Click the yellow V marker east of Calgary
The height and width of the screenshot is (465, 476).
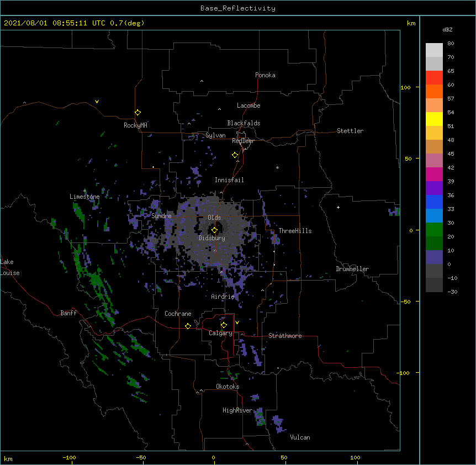[x=237, y=323]
